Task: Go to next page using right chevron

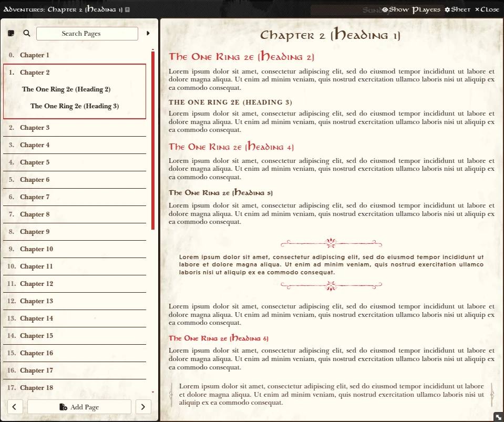Action: 143,407
